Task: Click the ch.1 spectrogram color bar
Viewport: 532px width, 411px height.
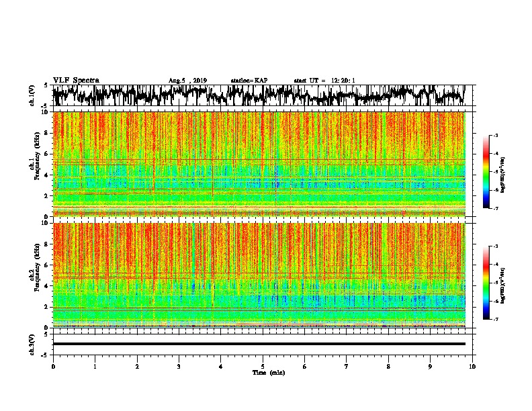Action: (x=486, y=172)
